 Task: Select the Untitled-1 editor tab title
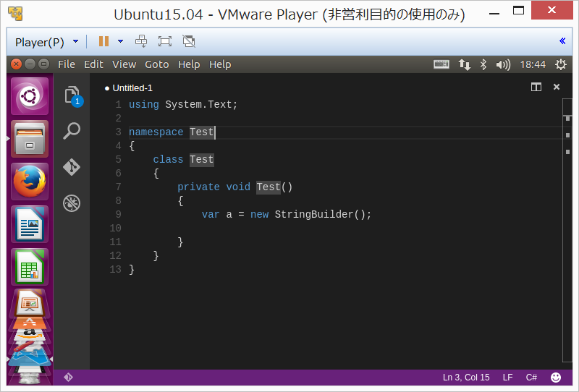tap(132, 88)
